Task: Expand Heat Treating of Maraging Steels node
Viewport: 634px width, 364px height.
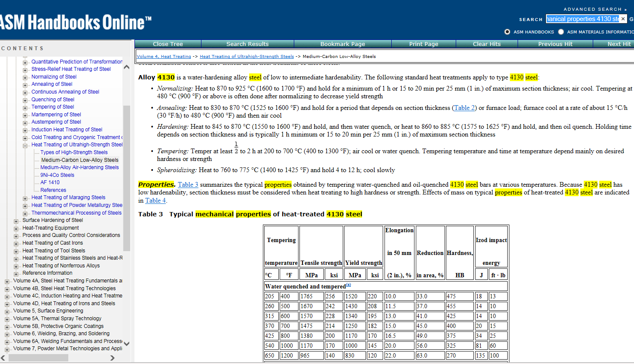Action: point(25,198)
